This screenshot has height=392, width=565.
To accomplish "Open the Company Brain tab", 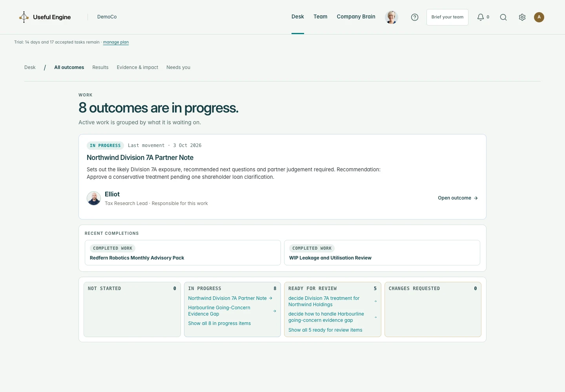I will 356,17.
